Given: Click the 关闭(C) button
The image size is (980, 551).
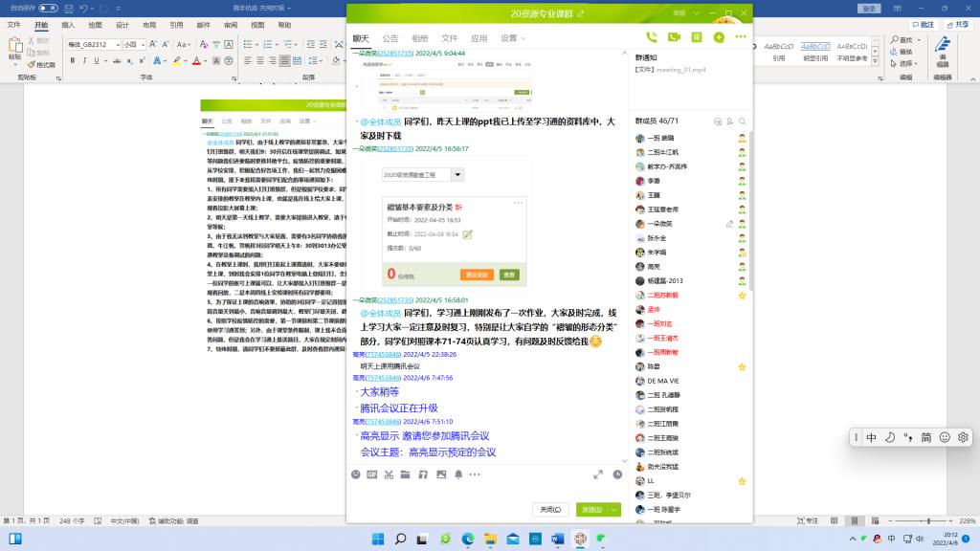Looking at the screenshot, I should [550, 510].
